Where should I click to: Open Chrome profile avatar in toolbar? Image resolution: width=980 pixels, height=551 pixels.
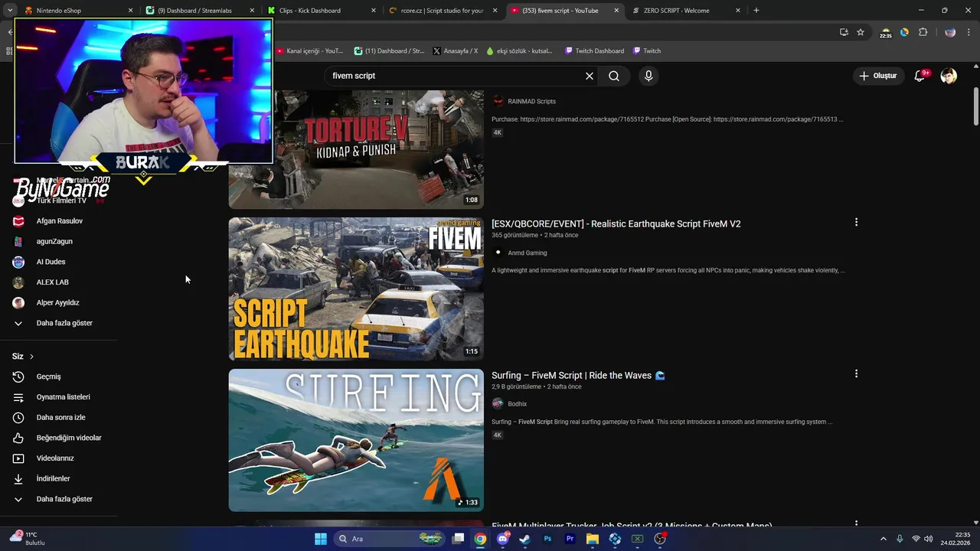pos(950,32)
